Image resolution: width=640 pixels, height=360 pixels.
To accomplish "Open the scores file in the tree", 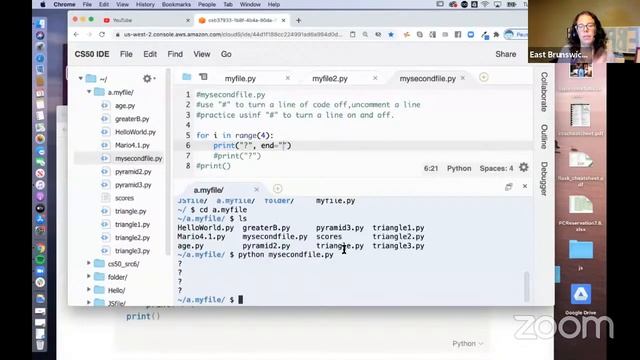I will pyautogui.click(x=124, y=198).
